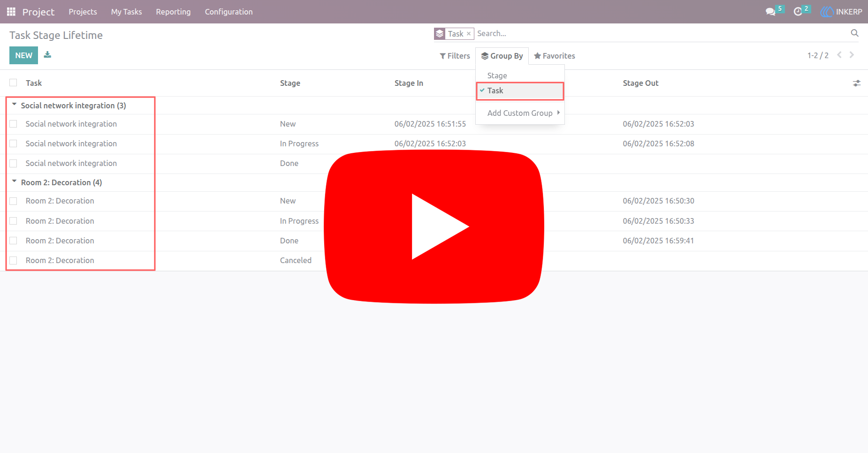This screenshot has height=453, width=868.
Task: Check the Social network integration Done row
Action: pyautogui.click(x=13, y=163)
